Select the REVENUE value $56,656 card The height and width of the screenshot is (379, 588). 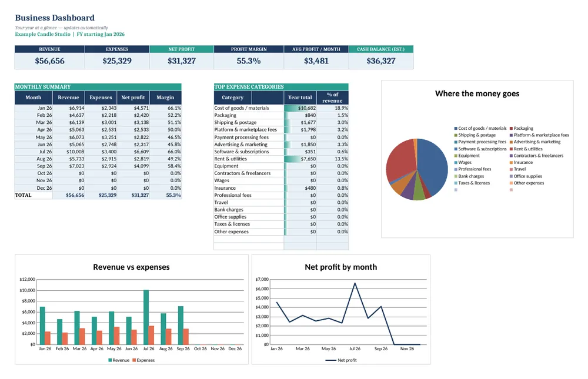pos(49,61)
